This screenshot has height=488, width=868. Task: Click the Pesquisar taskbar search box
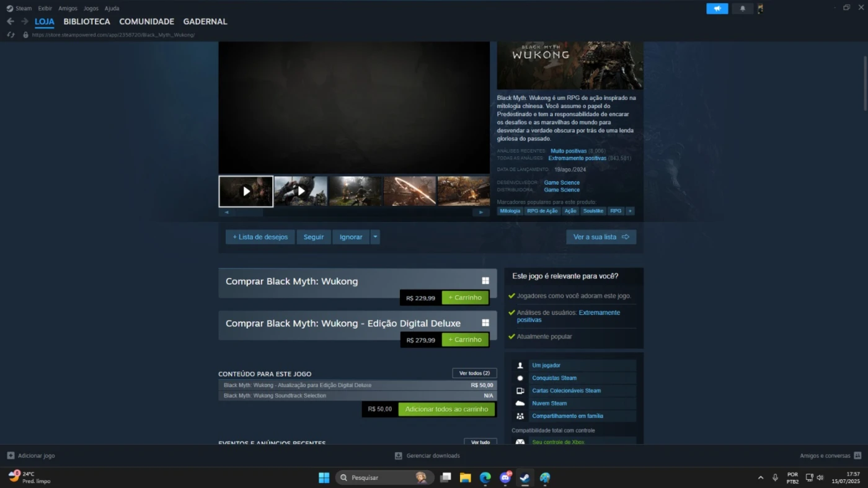pyautogui.click(x=384, y=477)
